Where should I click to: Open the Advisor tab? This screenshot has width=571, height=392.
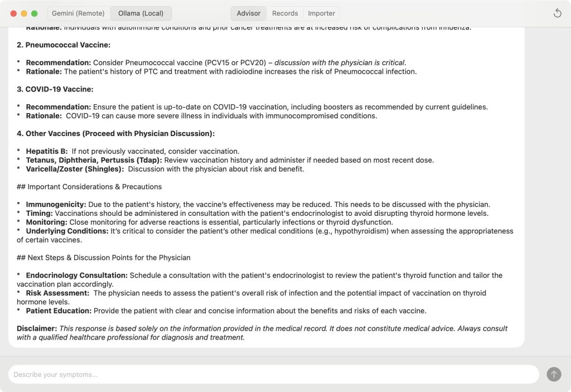click(x=249, y=13)
